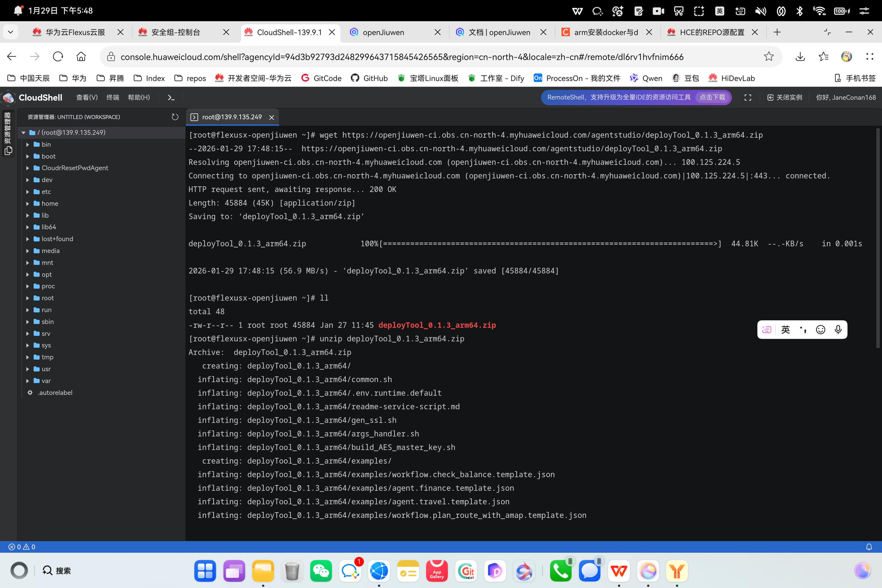Toggle punctuation mode on IME bar

click(803, 329)
